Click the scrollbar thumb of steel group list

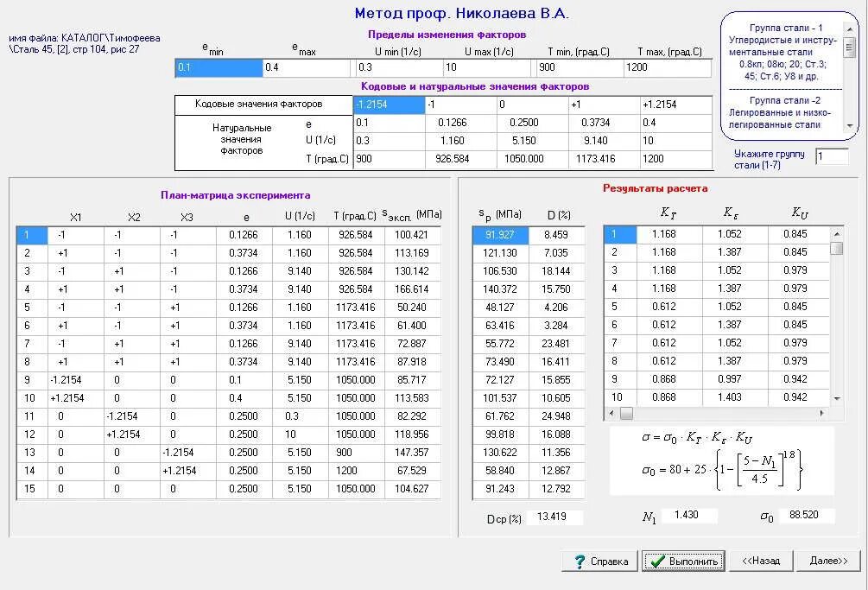click(x=849, y=47)
